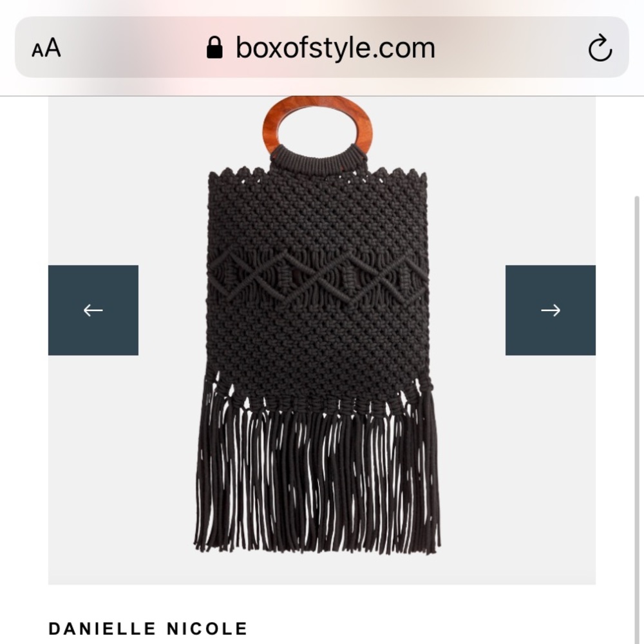
Task: Click the white arrow in the left navy square
Action: (x=93, y=310)
